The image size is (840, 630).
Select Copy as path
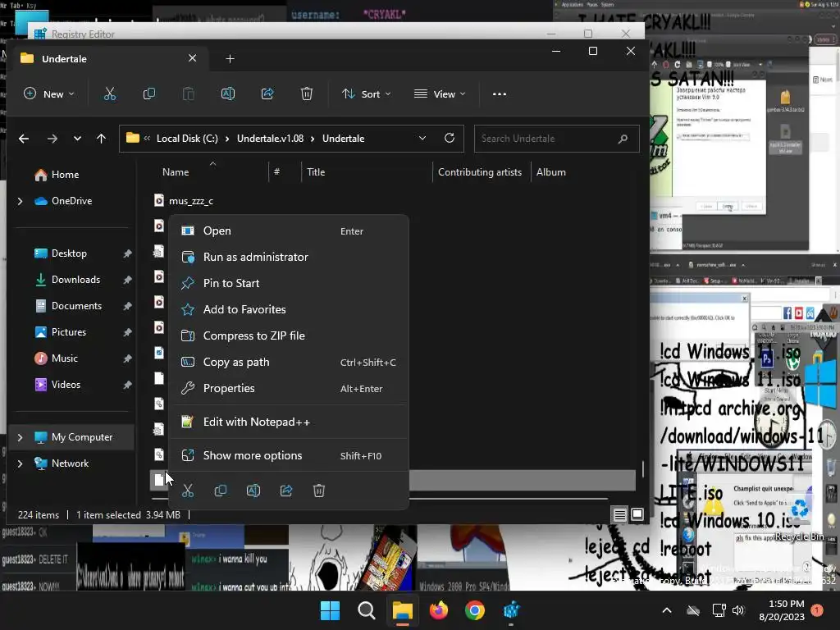(x=289, y=362)
